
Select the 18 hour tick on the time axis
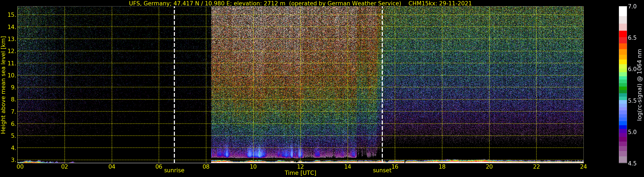pos(442,167)
